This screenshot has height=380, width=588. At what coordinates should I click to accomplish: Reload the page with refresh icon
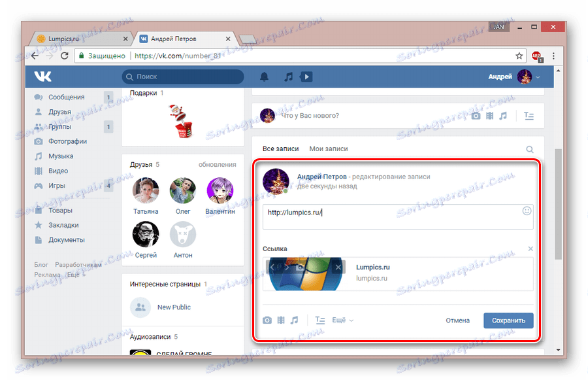click(65, 56)
